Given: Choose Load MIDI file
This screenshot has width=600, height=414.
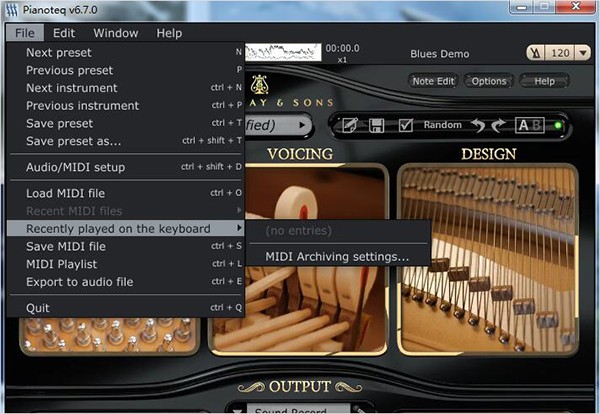Looking at the screenshot, I should coord(126,193).
